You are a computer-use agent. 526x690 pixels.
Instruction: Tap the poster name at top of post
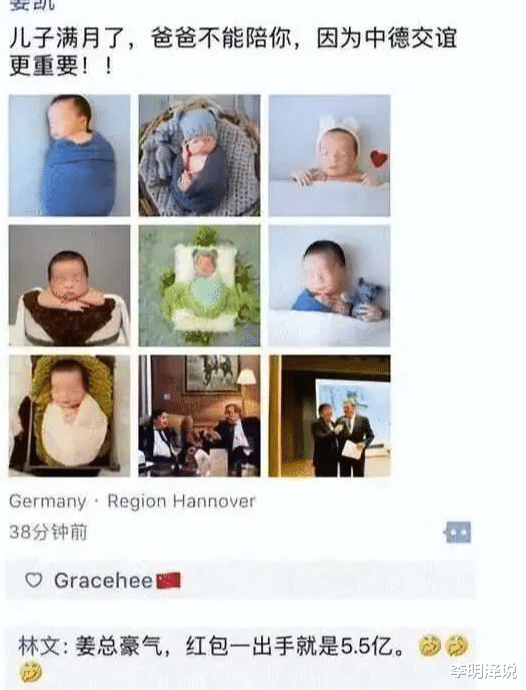click(x=32, y=4)
